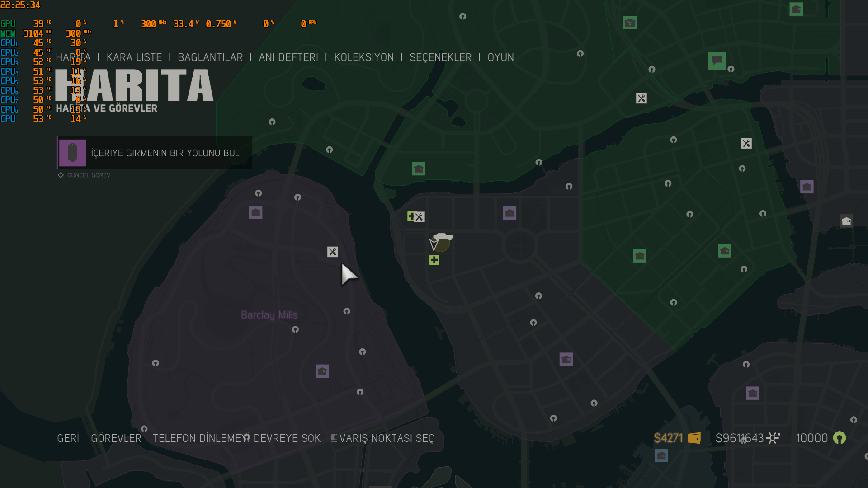Viewport: 868px width, 488px height.
Task: Go to the SEÇENEKLER menu
Action: click(440, 57)
